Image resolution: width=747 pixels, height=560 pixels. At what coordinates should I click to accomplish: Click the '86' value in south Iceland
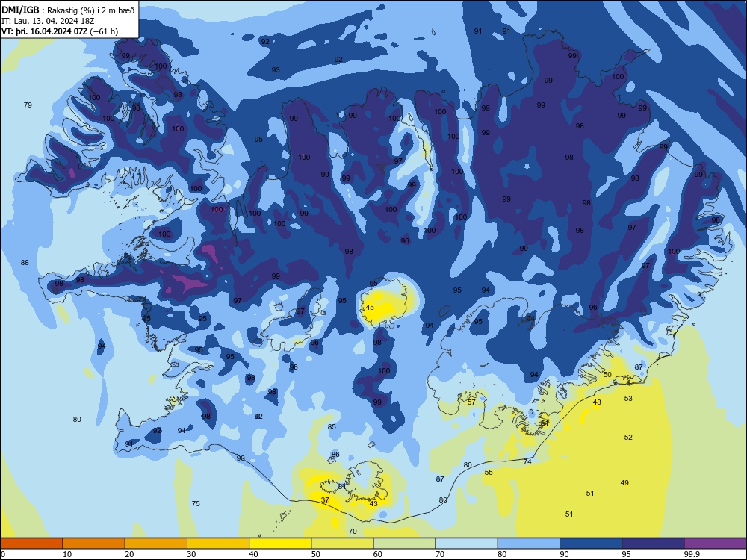[x=335, y=454]
